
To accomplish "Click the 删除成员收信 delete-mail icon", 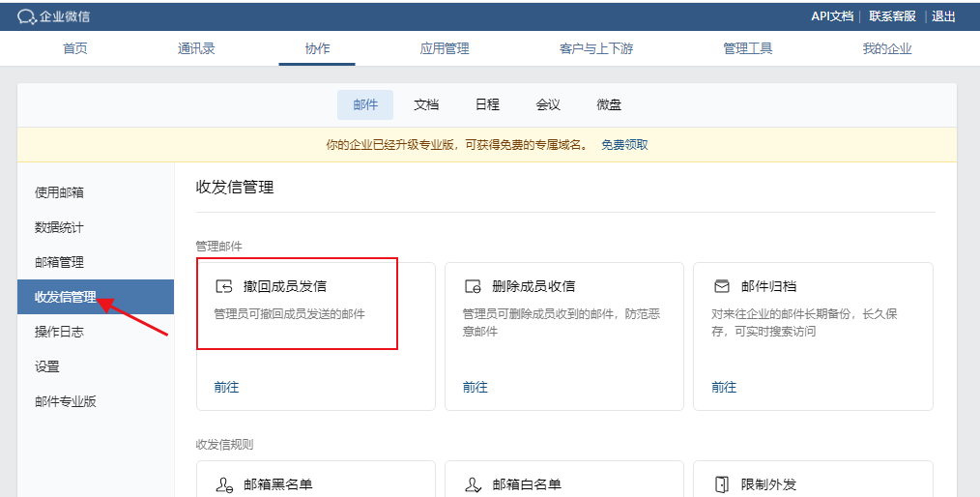I will (x=473, y=286).
